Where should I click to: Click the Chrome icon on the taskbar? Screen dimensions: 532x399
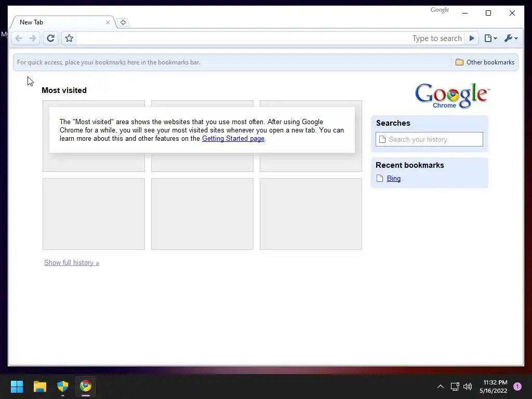pos(86,387)
